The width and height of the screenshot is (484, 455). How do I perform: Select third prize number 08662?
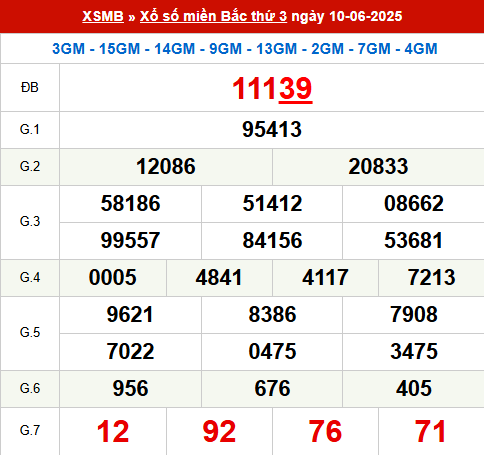coord(414,203)
